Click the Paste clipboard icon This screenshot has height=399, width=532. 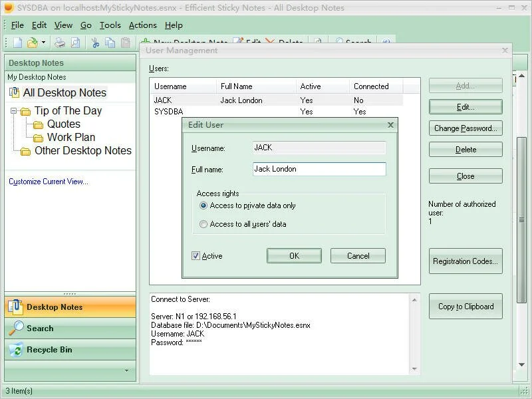pyautogui.click(x=126, y=43)
